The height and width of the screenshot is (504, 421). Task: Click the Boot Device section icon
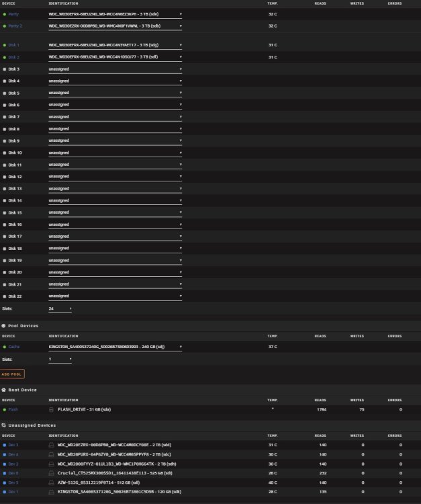(3, 390)
